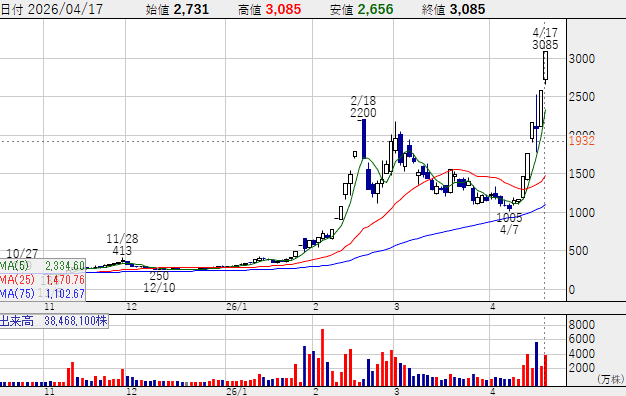Click the 1005 4/7 low annotation
Image resolution: width=626 pixels, height=396 pixels.
click(x=509, y=224)
